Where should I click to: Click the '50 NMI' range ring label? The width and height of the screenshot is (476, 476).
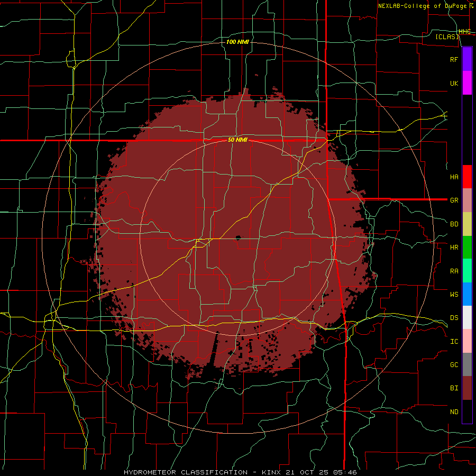click(237, 140)
